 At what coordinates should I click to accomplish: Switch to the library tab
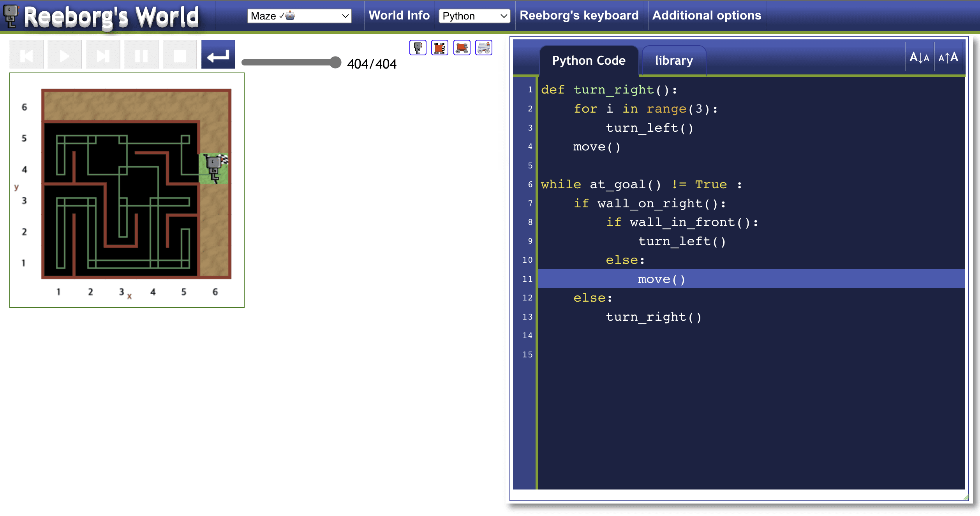click(x=673, y=61)
